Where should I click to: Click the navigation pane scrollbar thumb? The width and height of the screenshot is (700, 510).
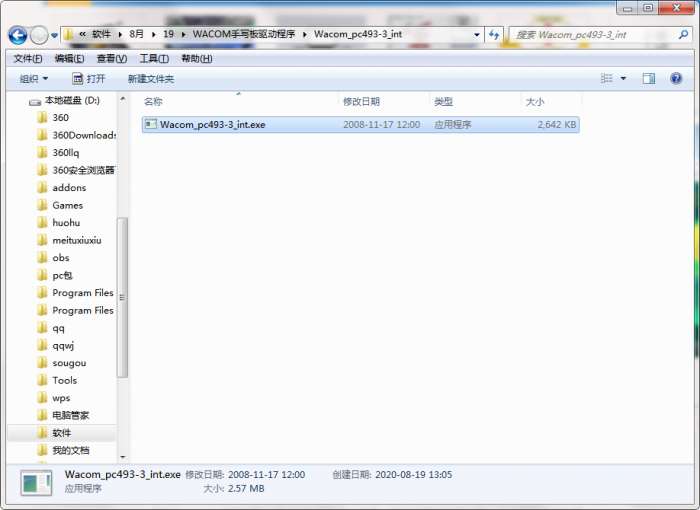tap(123, 297)
